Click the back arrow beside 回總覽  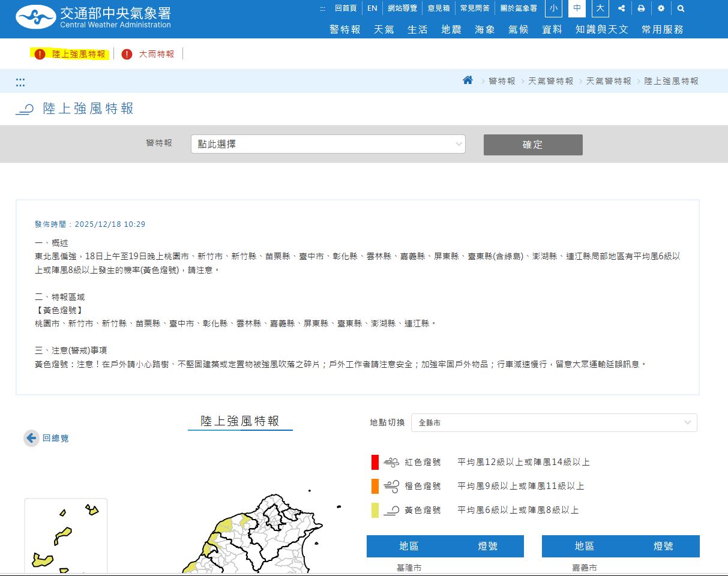point(30,438)
